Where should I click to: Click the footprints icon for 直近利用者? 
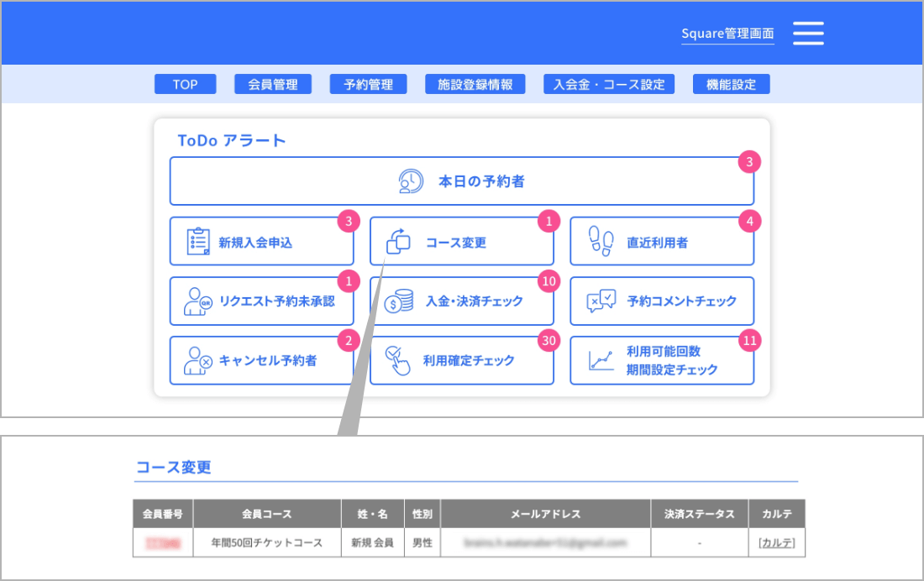[600, 242]
